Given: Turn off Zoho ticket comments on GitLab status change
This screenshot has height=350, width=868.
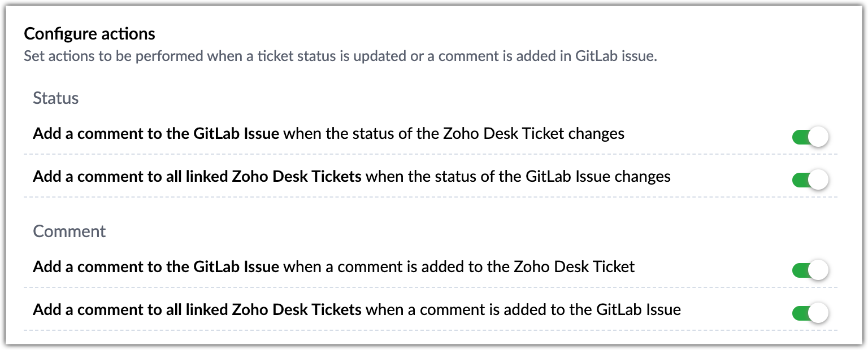Looking at the screenshot, I should pos(810,180).
